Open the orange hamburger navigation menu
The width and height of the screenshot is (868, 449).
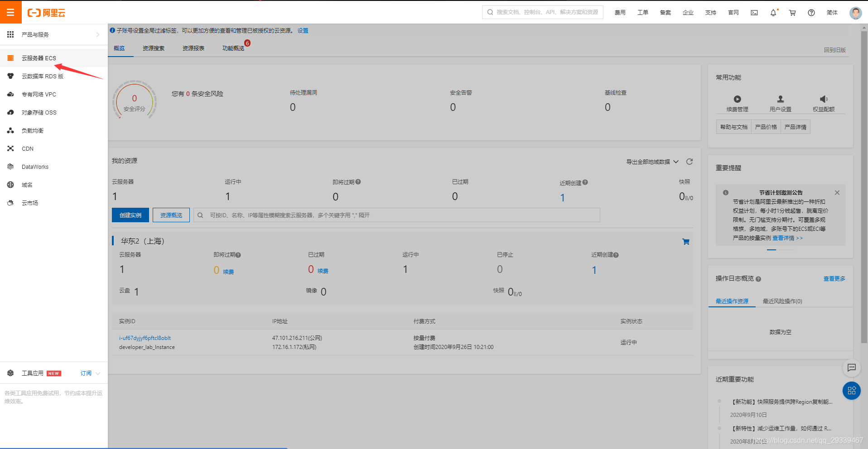11,12
